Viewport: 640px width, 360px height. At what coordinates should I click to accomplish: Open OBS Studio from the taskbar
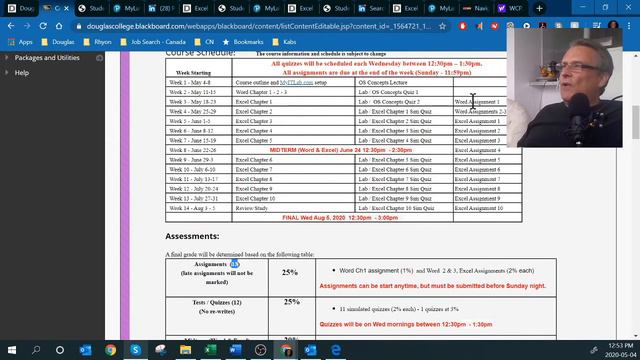click(x=260, y=350)
